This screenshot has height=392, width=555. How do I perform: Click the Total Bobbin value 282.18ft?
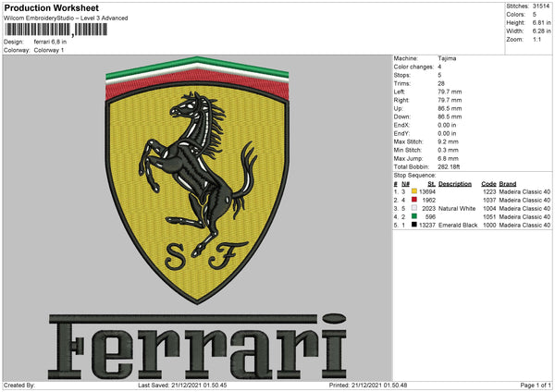point(449,166)
